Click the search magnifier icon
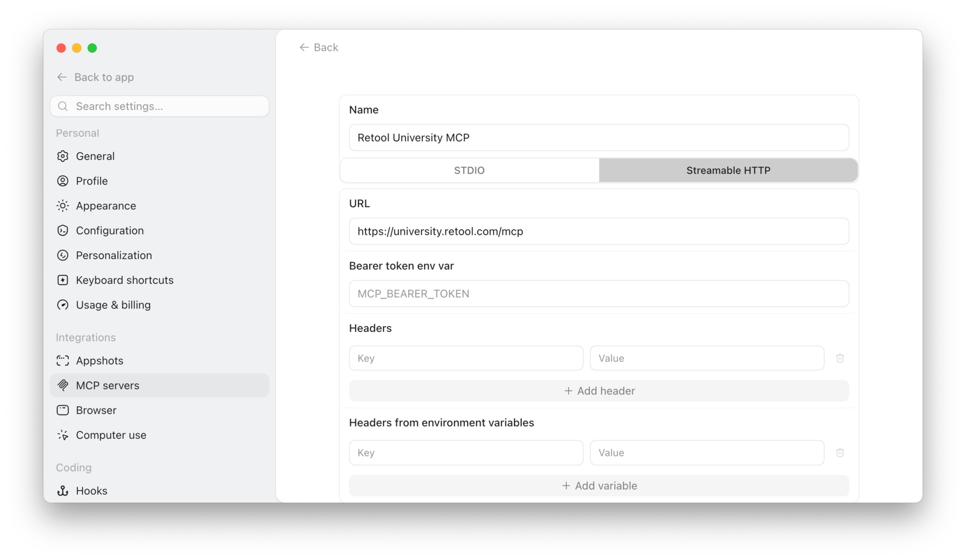 click(x=63, y=106)
